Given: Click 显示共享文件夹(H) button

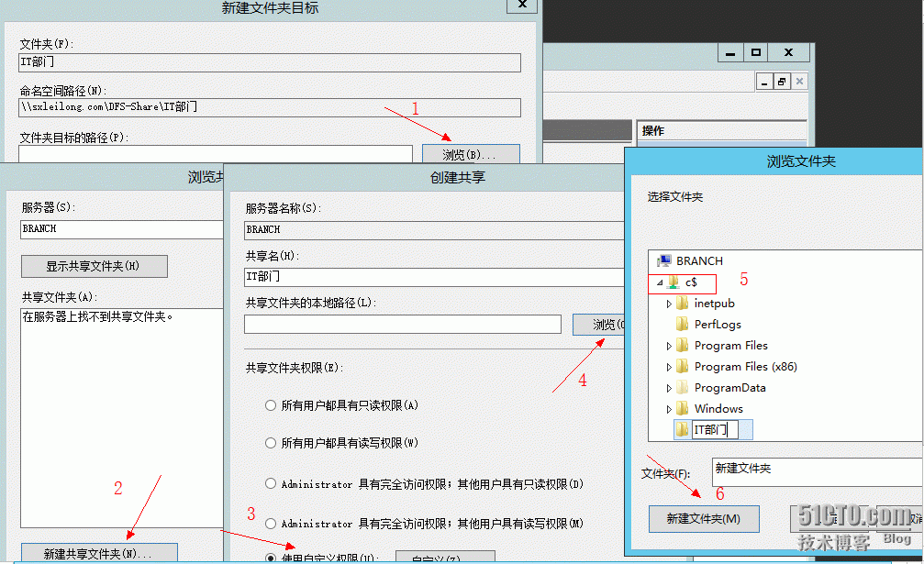Looking at the screenshot, I should click(95, 266).
